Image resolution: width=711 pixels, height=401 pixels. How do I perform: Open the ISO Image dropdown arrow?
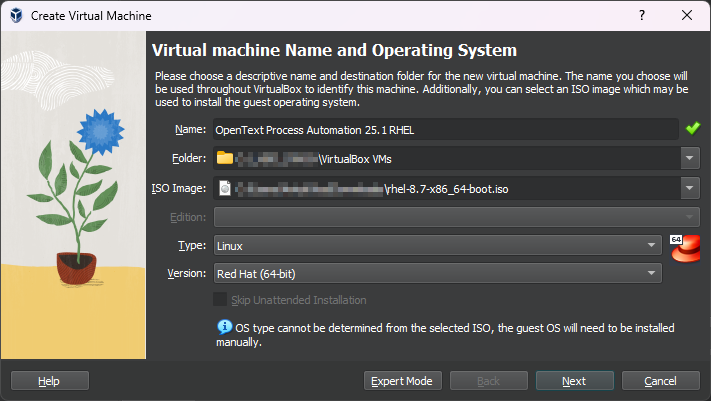tap(690, 187)
